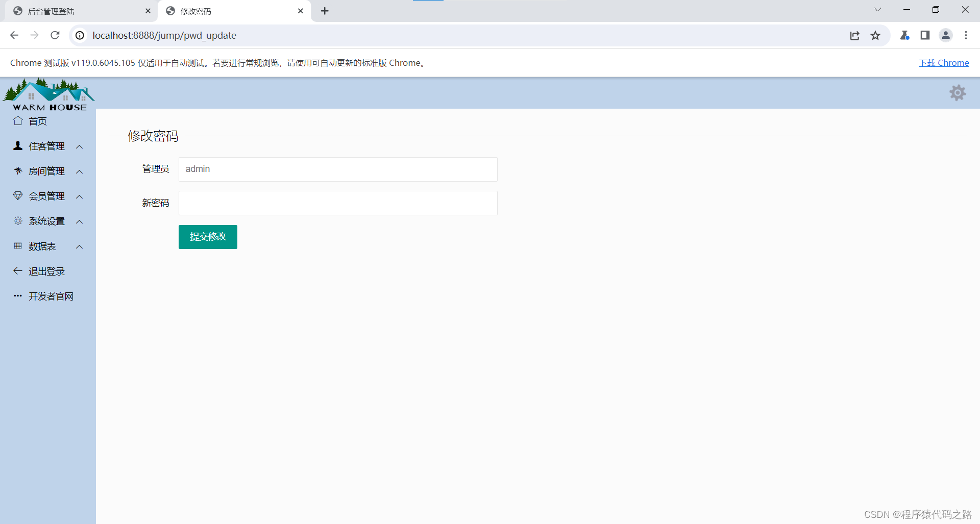Click the 下载 Chrome link
Viewport: 980px width, 524px height.
(944, 63)
